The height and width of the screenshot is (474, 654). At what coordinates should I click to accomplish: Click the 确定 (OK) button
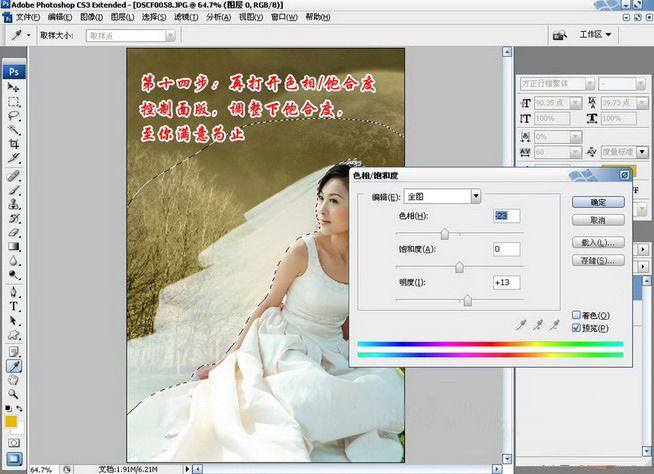[598, 202]
